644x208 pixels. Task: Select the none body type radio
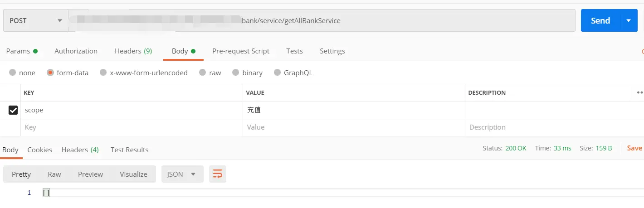point(13,73)
